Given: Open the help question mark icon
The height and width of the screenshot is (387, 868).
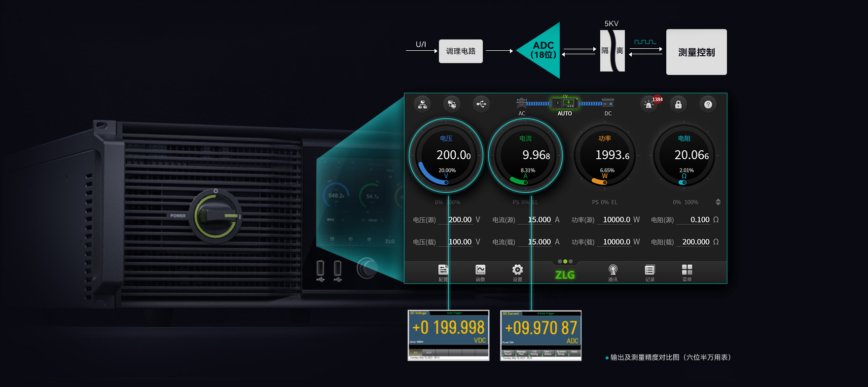Looking at the screenshot, I should [708, 105].
